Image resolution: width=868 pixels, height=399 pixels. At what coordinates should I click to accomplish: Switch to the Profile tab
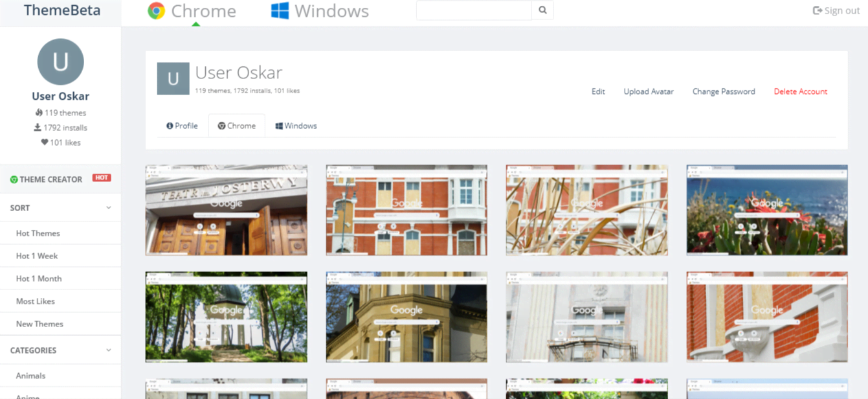[182, 126]
